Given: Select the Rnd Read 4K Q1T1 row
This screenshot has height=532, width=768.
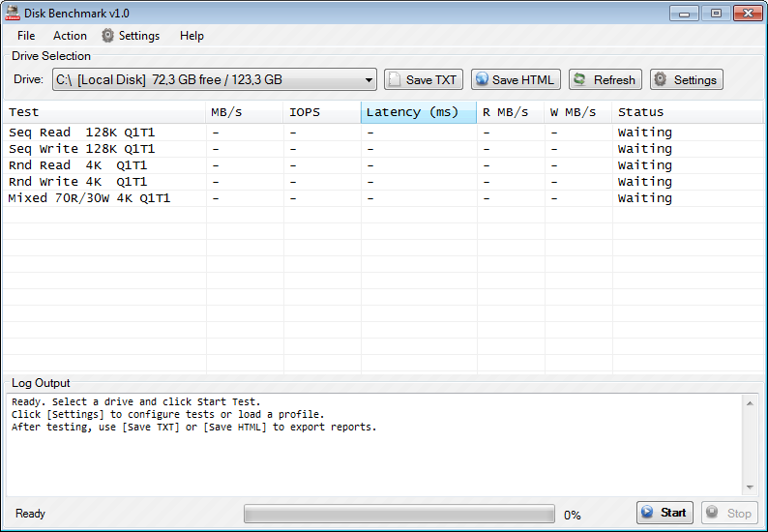Looking at the screenshot, I should pyautogui.click(x=383, y=165).
